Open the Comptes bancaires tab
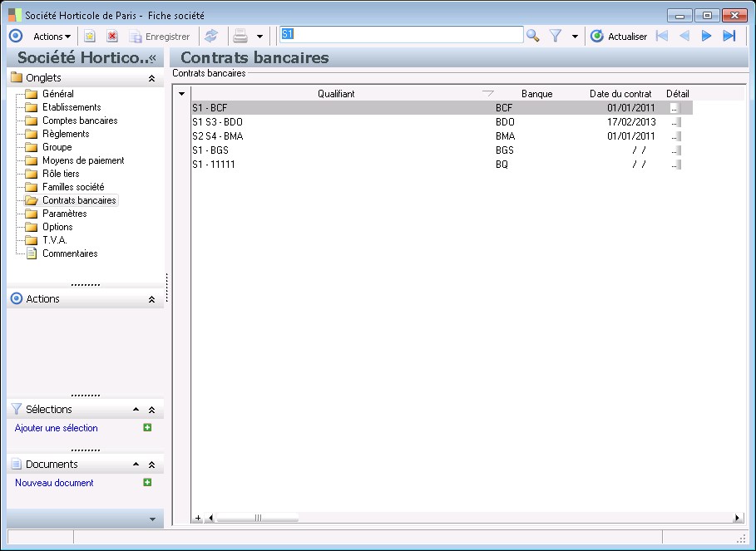 (80, 121)
